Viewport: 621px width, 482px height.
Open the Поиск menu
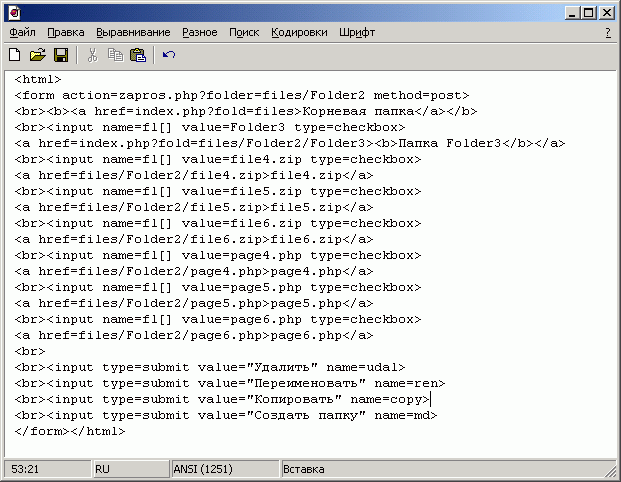click(244, 32)
